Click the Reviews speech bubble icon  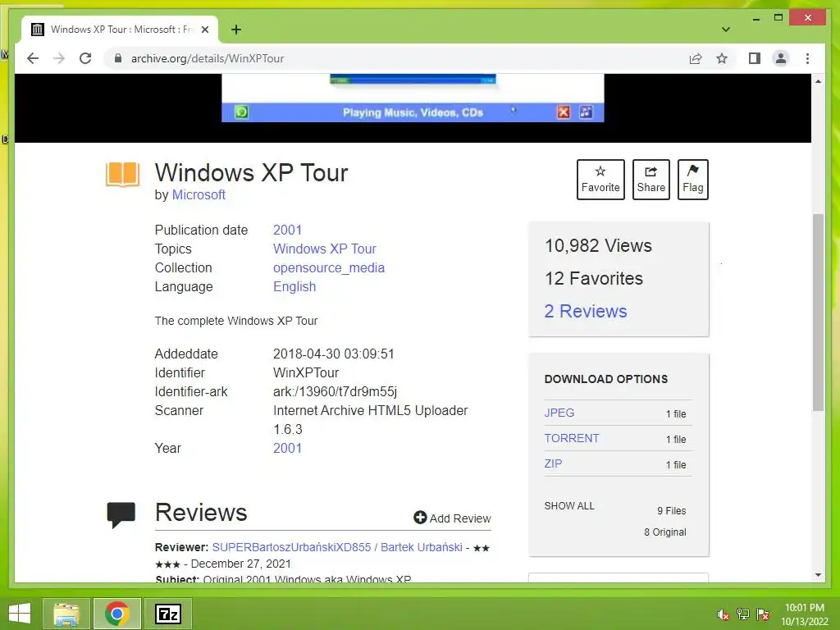click(x=121, y=515)
